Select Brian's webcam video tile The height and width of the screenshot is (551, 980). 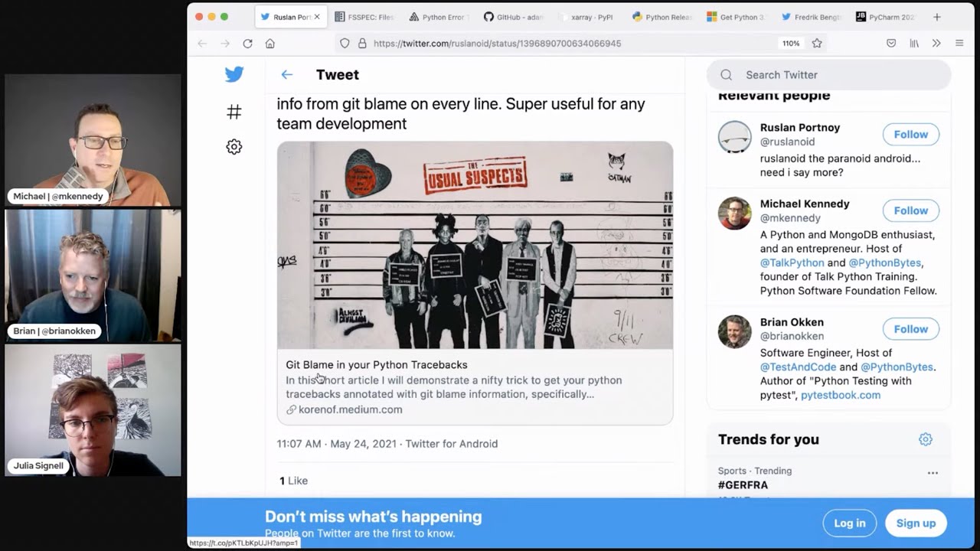(93, 275)
